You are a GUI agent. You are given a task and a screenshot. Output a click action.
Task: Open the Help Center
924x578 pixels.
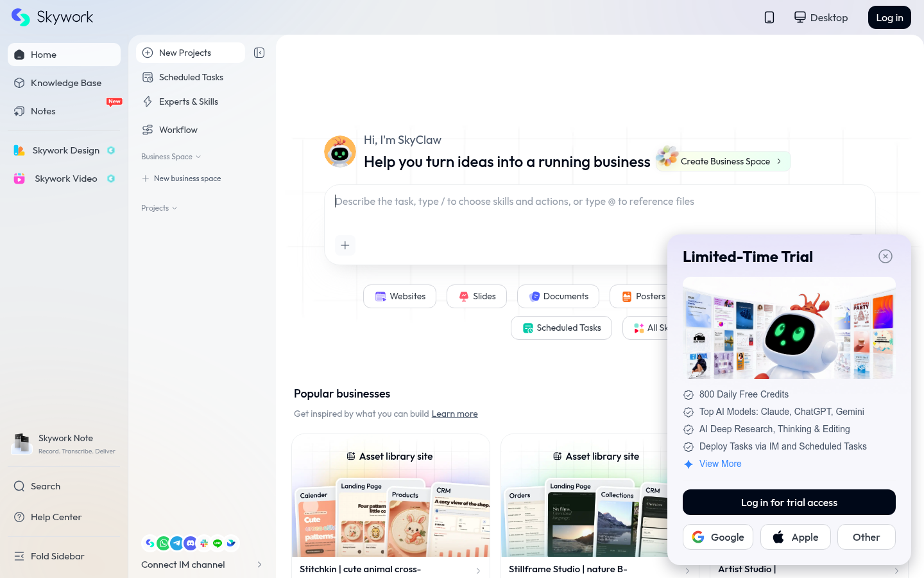64,517
